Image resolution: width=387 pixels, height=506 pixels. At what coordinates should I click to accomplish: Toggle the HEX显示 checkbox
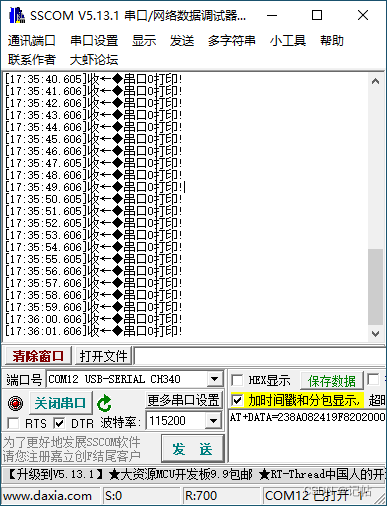coord(237,380)
